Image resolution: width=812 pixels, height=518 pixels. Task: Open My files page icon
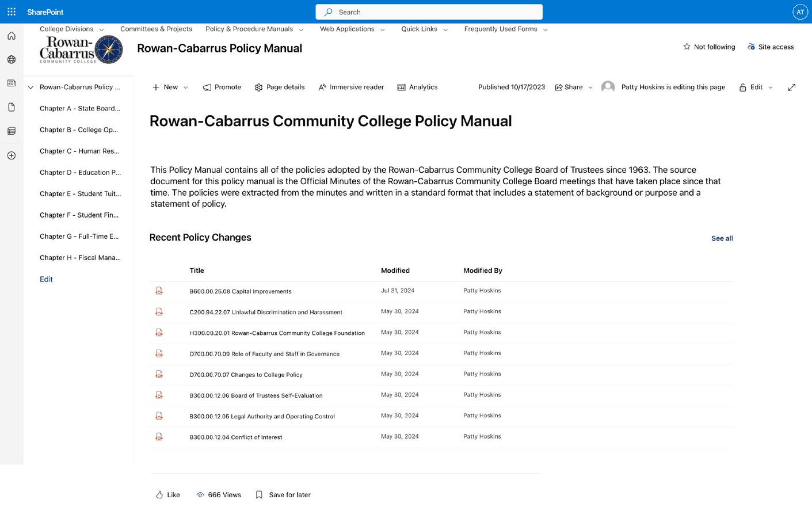(12, 107)
